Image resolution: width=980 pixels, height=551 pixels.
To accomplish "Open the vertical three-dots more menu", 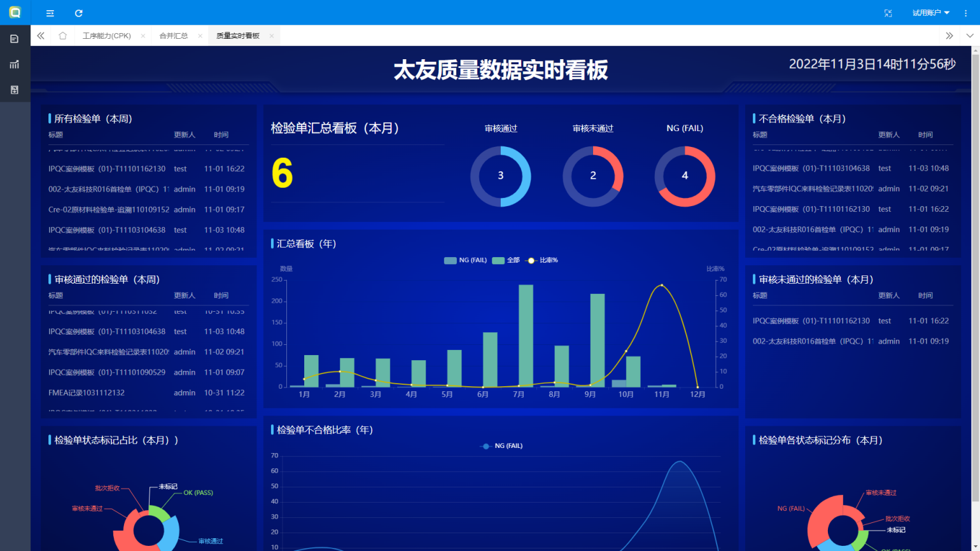I will pyautogui.click(x=966, y=13).
